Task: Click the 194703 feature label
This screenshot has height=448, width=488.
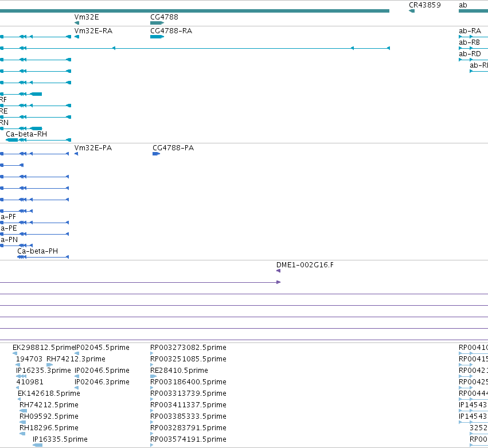Action: 29,359
